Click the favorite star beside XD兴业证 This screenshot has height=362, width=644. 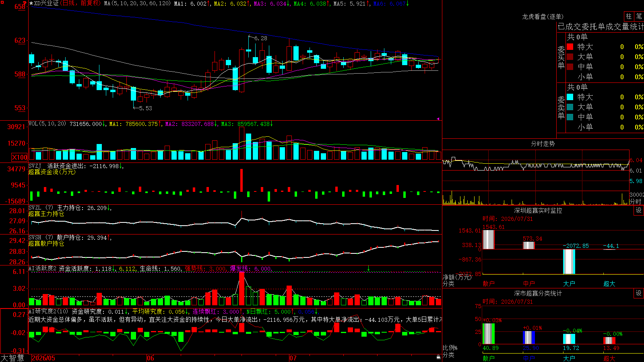(x=31, y=3)
